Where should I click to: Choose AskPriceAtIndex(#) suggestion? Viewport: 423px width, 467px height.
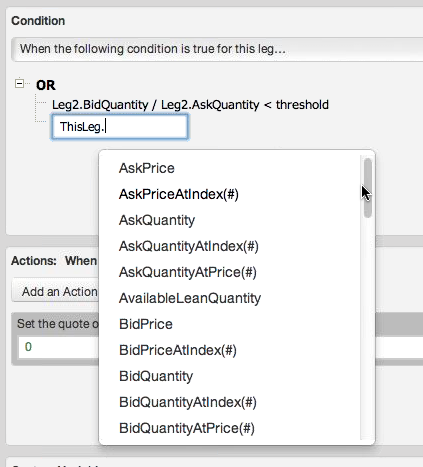[179, 194]
